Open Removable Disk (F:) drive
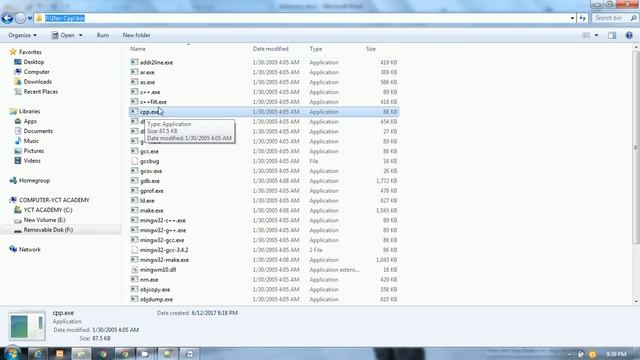This screenshot has height=360, width=640. 48,230
